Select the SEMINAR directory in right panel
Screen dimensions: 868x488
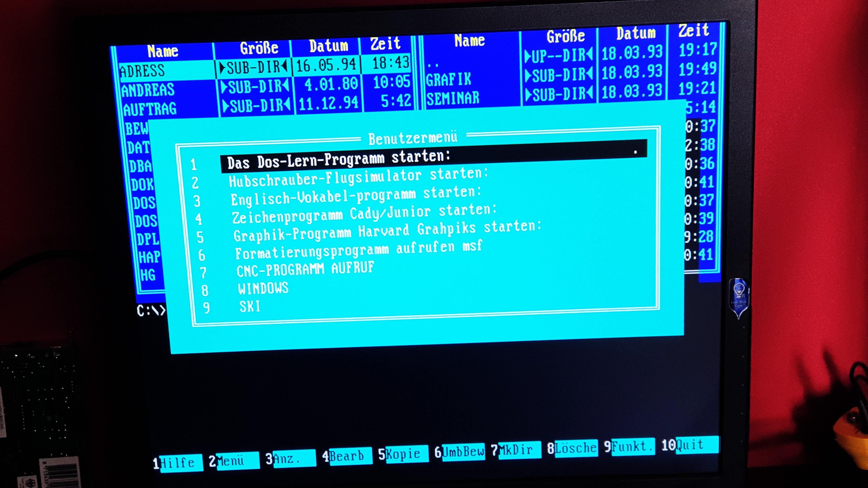pyautogui.click(x=453, y=98)
